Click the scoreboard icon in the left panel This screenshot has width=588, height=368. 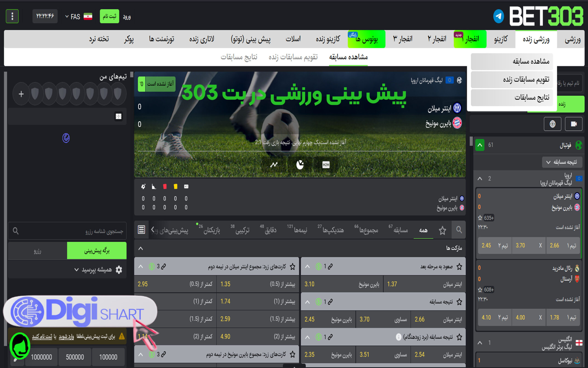click(119, 116)
